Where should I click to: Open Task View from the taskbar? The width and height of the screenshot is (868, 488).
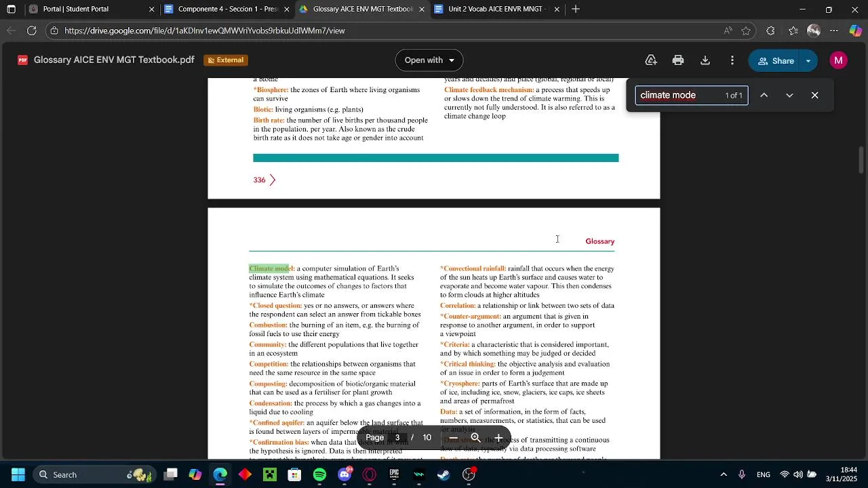(x=170, y=474)
